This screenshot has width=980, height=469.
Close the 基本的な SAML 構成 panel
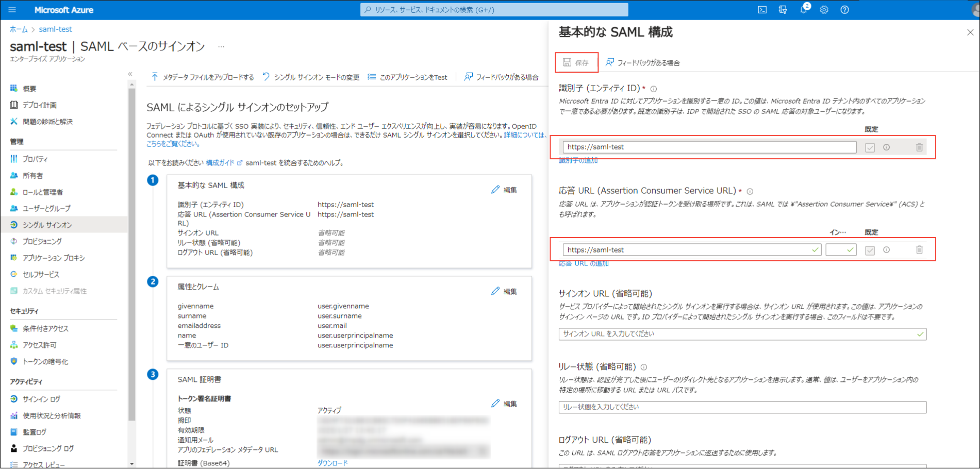pyautogui.click(x=970, y=32)
